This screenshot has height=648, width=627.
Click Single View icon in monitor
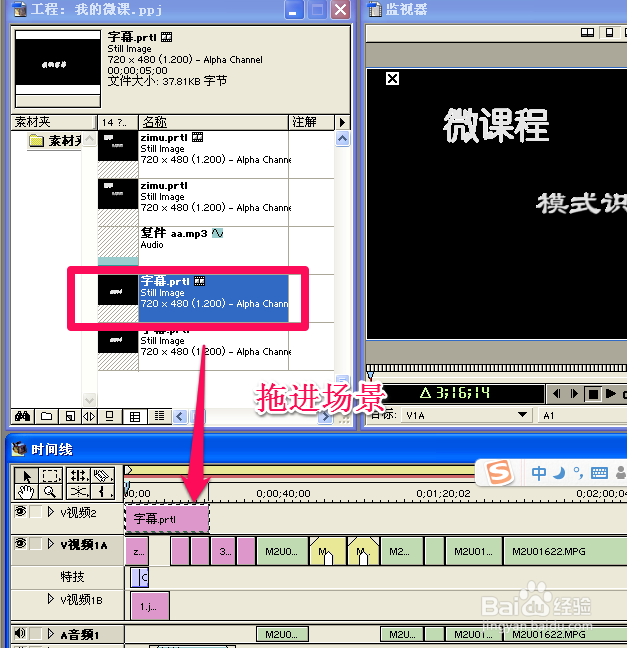(610, 33)
